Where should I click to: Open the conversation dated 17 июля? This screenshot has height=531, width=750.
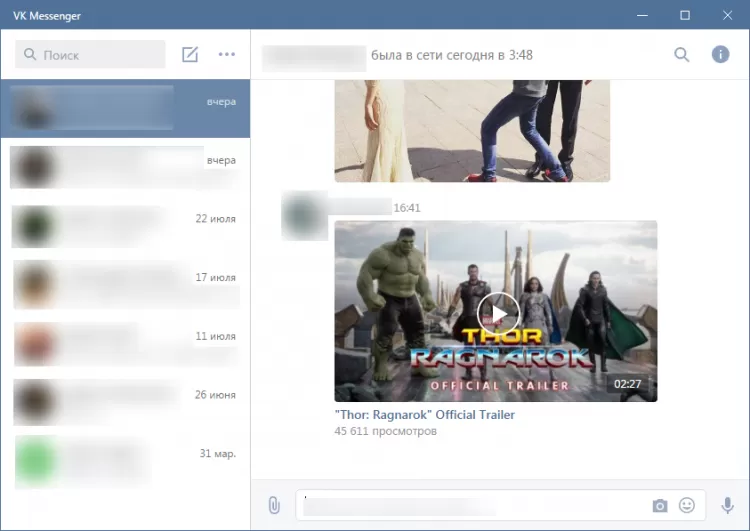pos(125,285)
